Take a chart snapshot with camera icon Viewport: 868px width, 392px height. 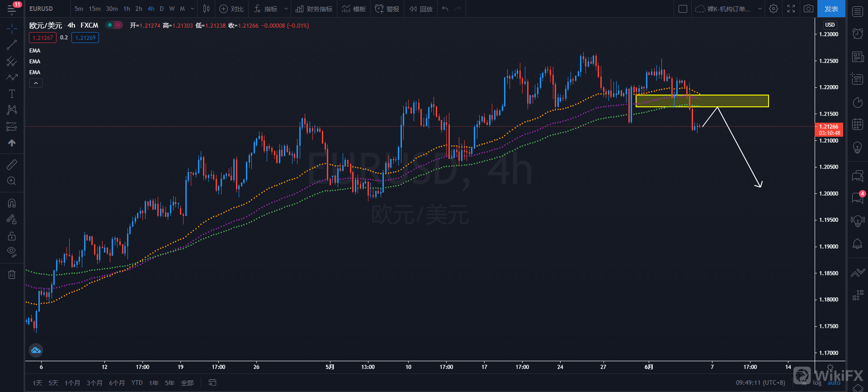click(x=808, y=9)
